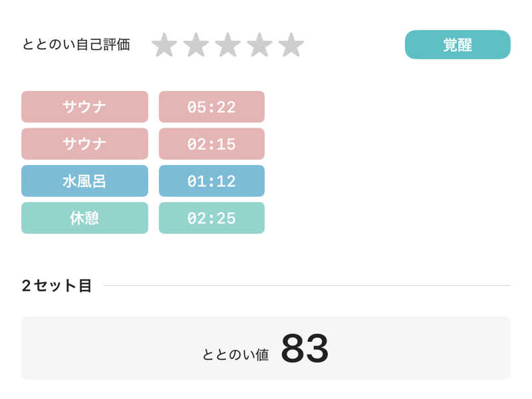This screenshot has width=532, height=399.
Task: Open the 05:22 sauna time
Action: 211,106
